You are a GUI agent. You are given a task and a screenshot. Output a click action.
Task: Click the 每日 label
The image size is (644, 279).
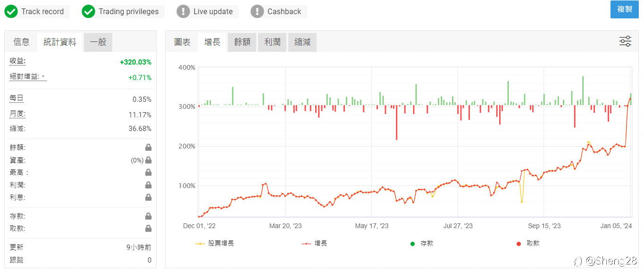click(x=17, y=98)
